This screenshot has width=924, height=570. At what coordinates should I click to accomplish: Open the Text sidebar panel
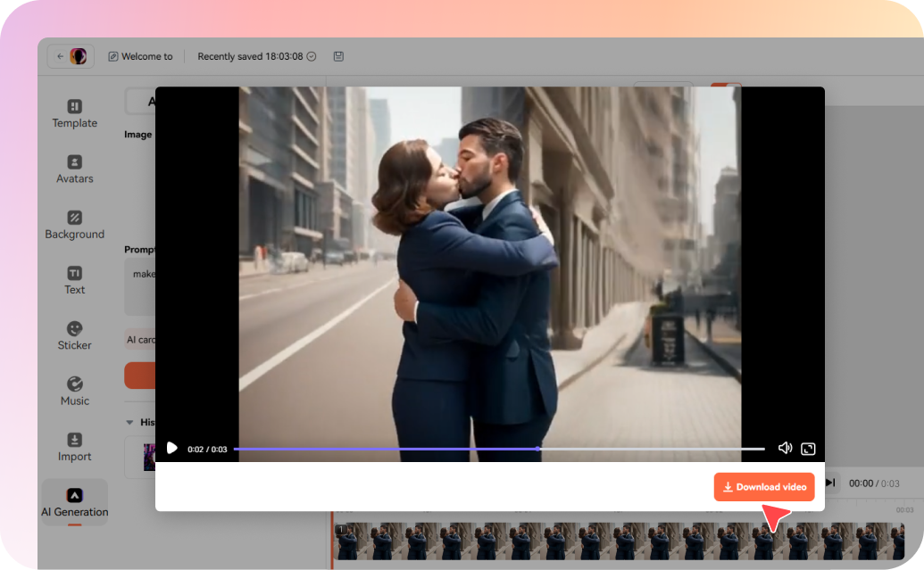[x=74, y=281]
